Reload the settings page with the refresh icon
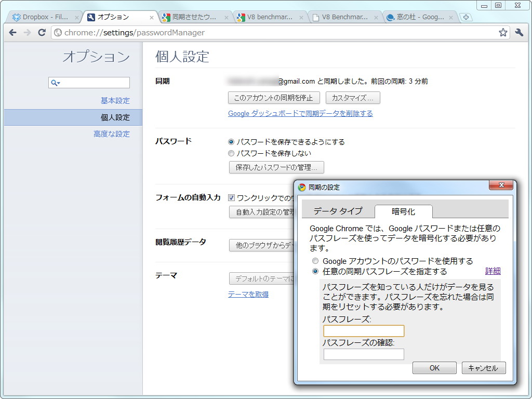Screen dimensions: 532x399 click(42, 32)
